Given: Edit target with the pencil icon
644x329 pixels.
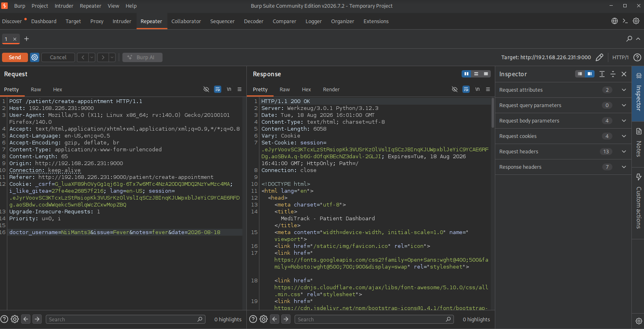Looking at the screenshot, I should (599, 57).
